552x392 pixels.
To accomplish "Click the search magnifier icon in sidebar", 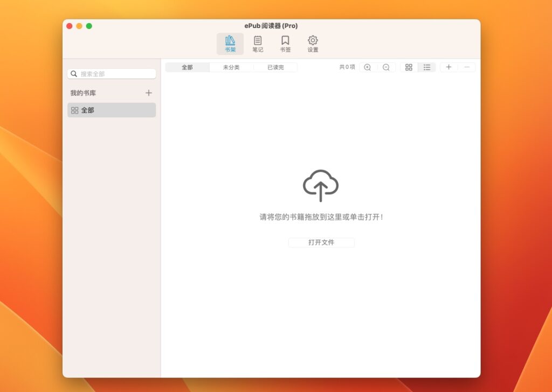I will (74, 74).
